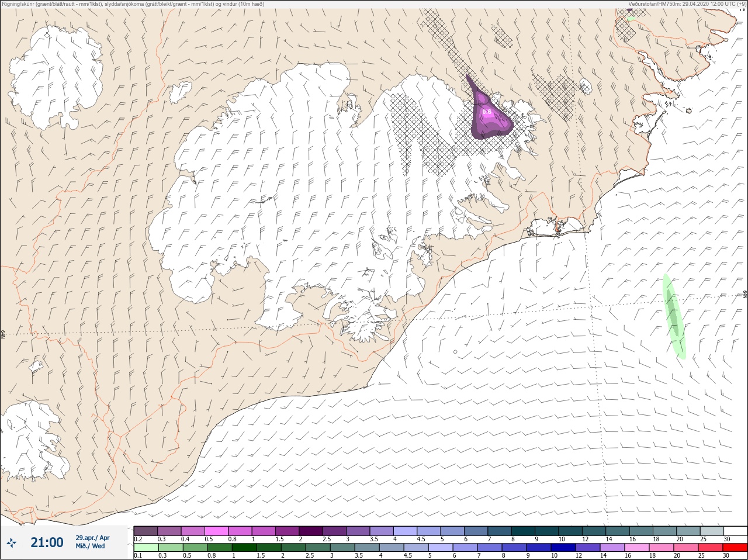This screenshot has width=748, height=560.
Task: Select the white 30 swatch in upper legend row
Action: pyautogui.click(x=735, y=530)
